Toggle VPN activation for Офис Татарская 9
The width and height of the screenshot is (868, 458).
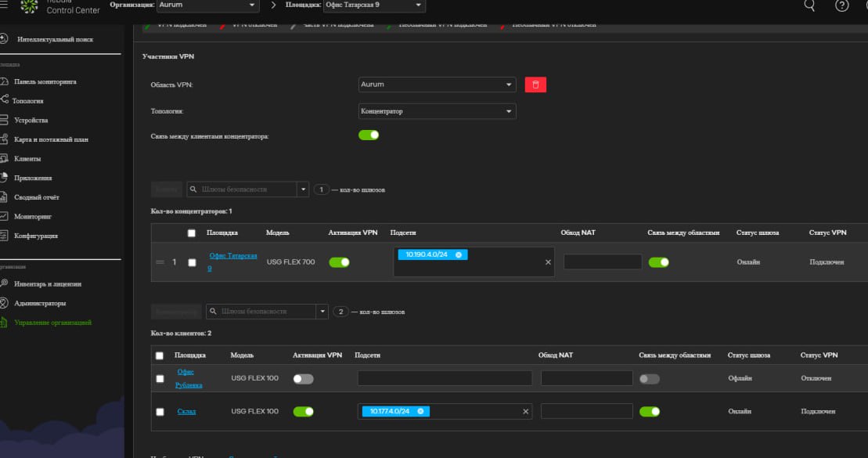(x=340, y=262)
